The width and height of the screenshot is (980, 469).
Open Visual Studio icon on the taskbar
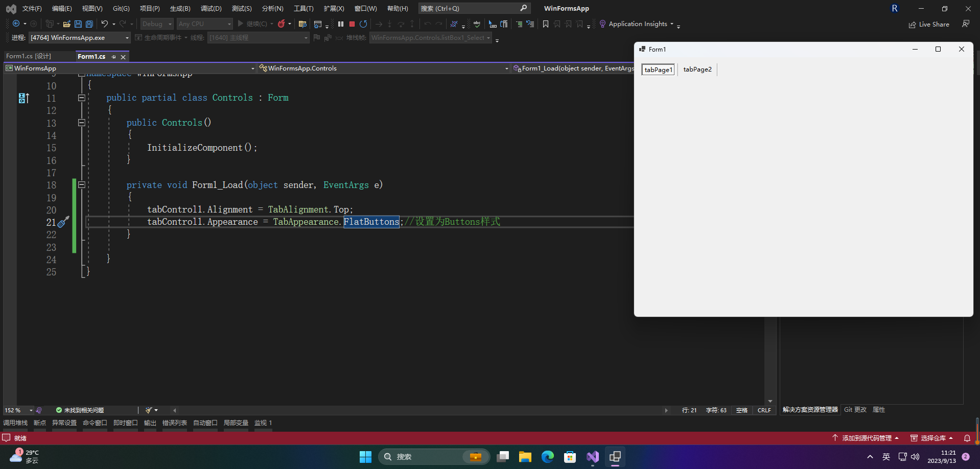click(x=593, y=457)
